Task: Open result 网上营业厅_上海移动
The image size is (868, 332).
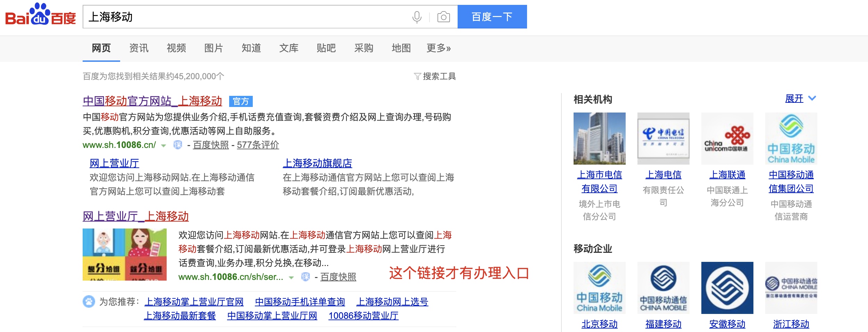Action: point(136,216)
